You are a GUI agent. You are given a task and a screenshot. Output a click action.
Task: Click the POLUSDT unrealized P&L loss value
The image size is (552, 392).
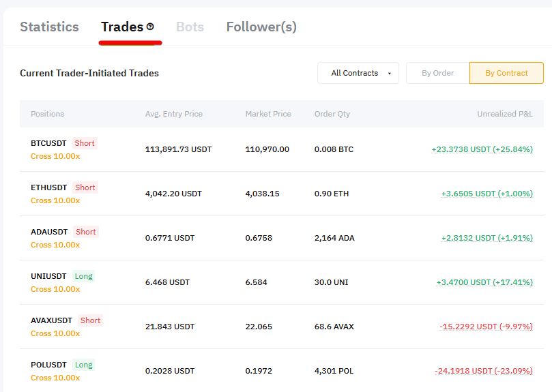tap(483, 371)
